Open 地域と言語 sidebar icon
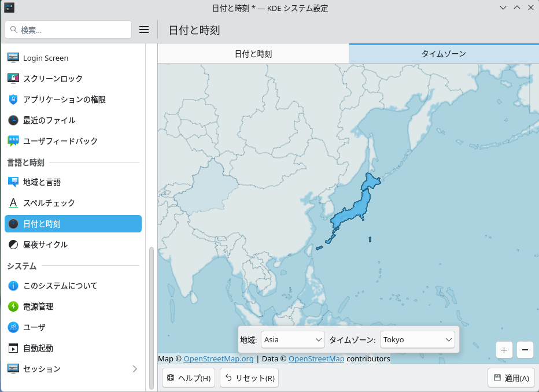Viewport: 539px width, 392px height. (x=13, y=182)
